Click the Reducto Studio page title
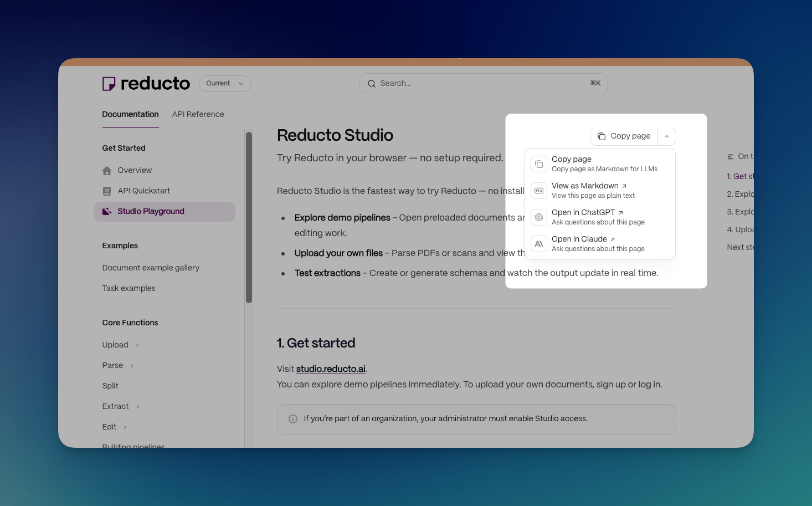The height and width of the screenshot is (506, 812). [335, 135]
